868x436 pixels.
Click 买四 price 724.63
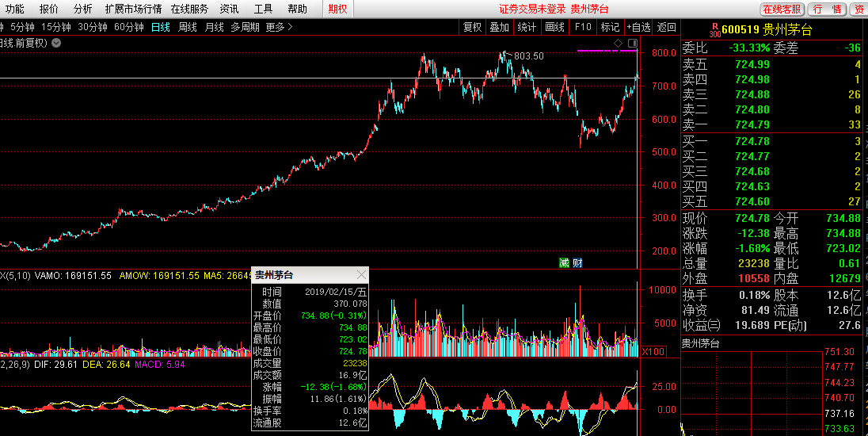(x=752, y=187)
